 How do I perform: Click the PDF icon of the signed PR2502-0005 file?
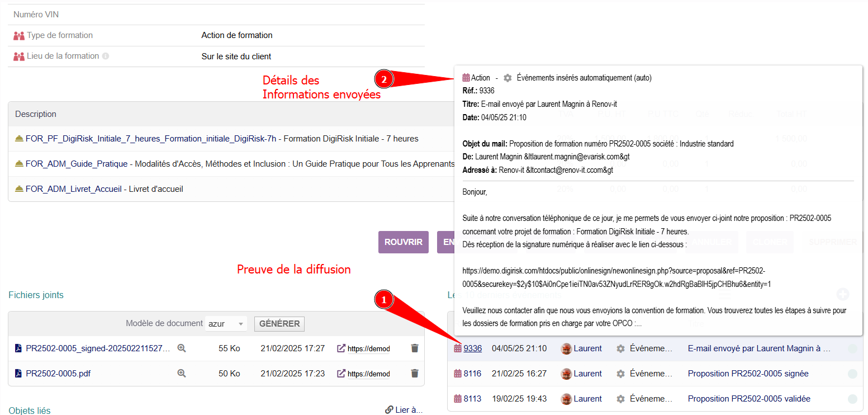point(18,348)
